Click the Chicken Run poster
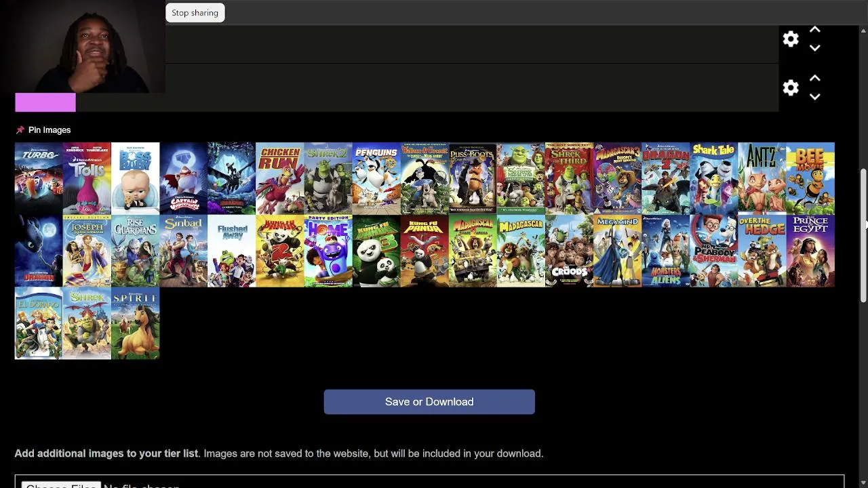The height and width of the screenshot is (488, 868). [x=279, y=178]
